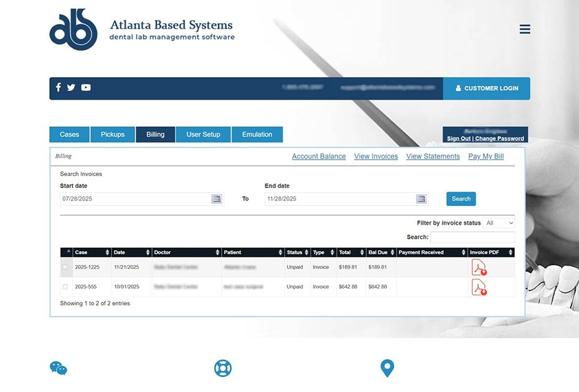
Task: Click the Facebook icon in header bar
Action: point(59,88)
